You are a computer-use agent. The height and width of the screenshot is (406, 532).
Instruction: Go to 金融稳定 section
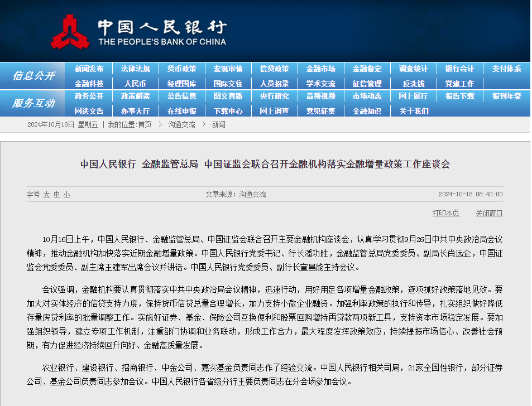(x=367, y=69)
